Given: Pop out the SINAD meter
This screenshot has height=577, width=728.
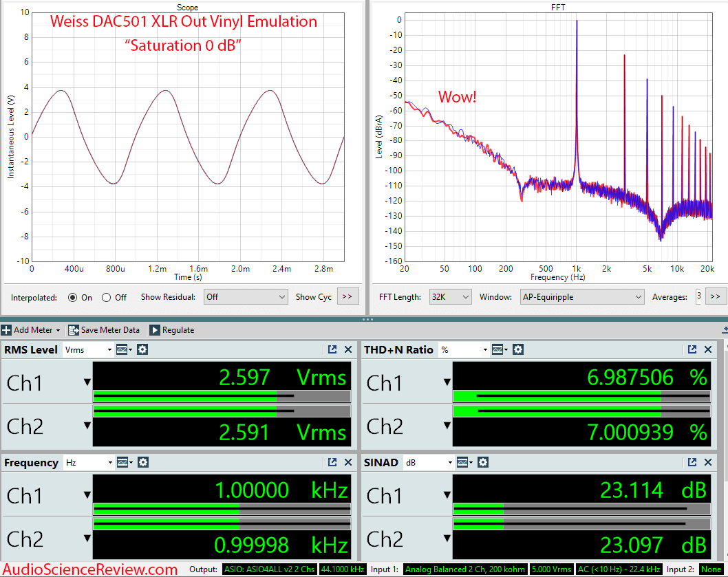Looking at the screenshot, I should 692,462.
